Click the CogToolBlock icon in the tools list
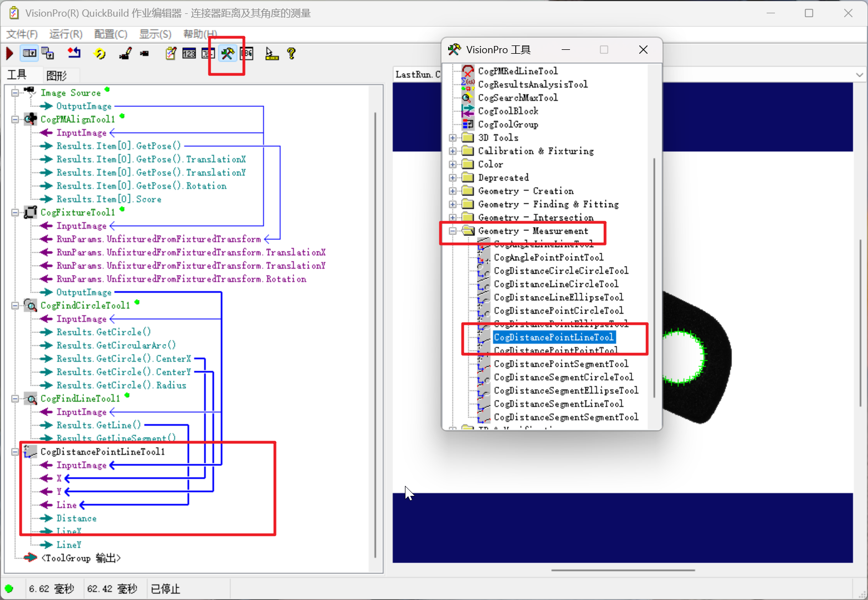 coord(468,111)
